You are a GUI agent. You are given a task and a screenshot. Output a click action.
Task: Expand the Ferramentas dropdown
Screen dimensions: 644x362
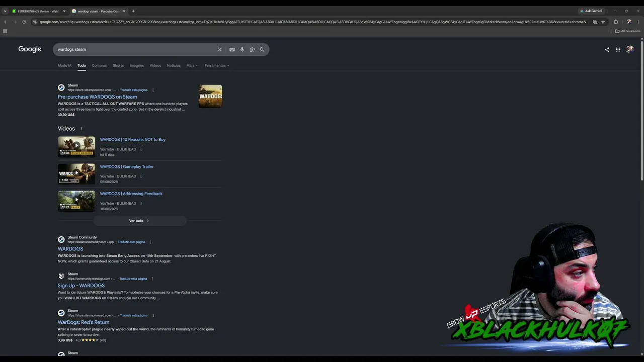point(217,65)
